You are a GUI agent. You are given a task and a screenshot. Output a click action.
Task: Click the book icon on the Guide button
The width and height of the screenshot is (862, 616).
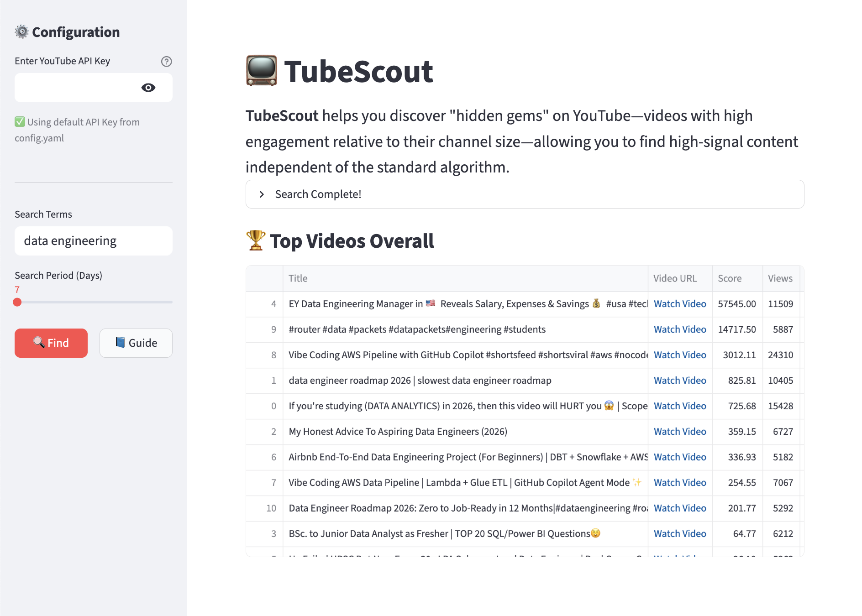click(x=121, y=343)
